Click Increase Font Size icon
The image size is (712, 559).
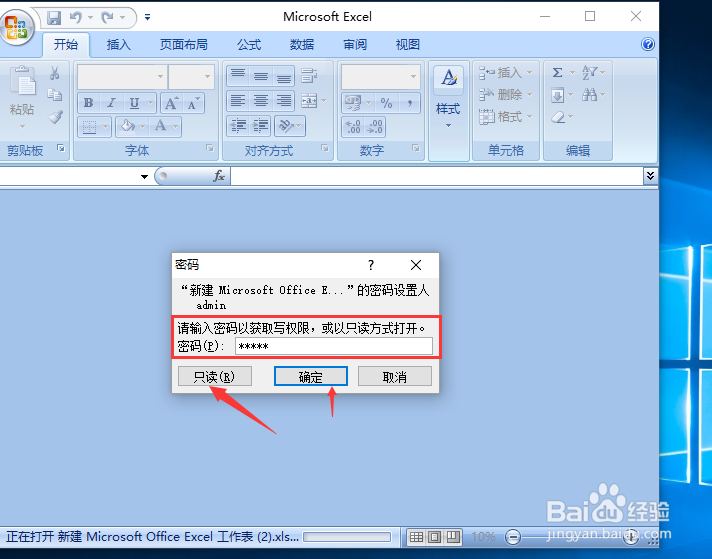coord(171,103)
